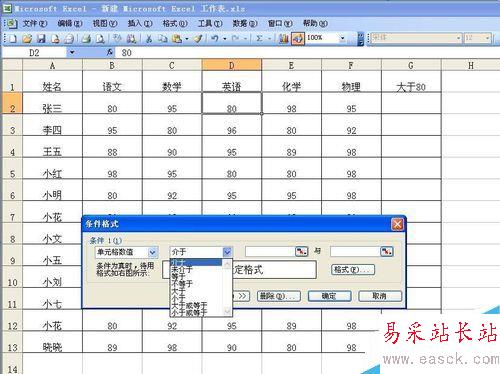Open the 数据 menu
The image size is (500, 374).
(245, 24)
